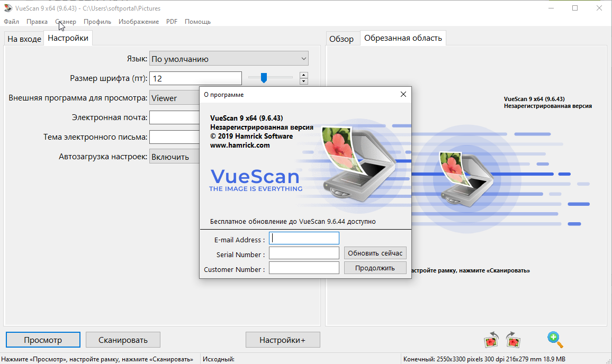Click scanner image in the preview pane

point(466,179)
